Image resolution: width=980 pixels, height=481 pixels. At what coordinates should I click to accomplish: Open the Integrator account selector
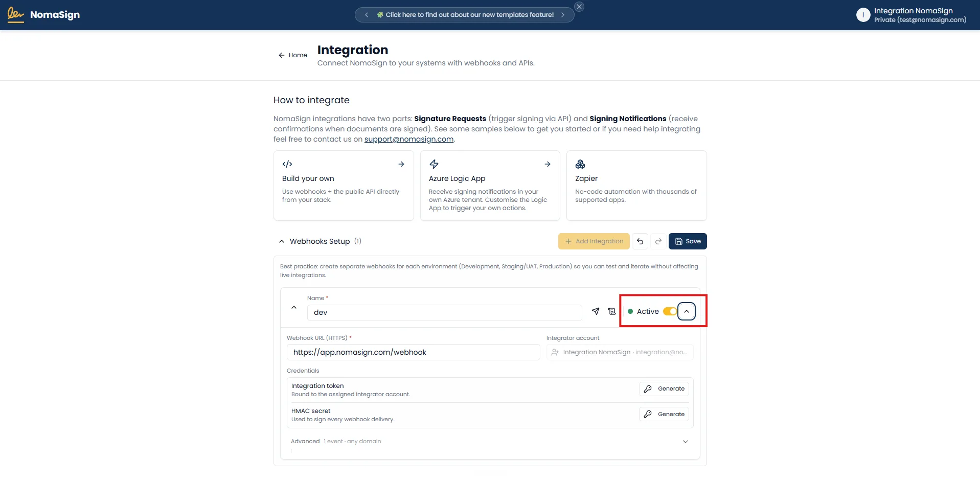(620, 352)
